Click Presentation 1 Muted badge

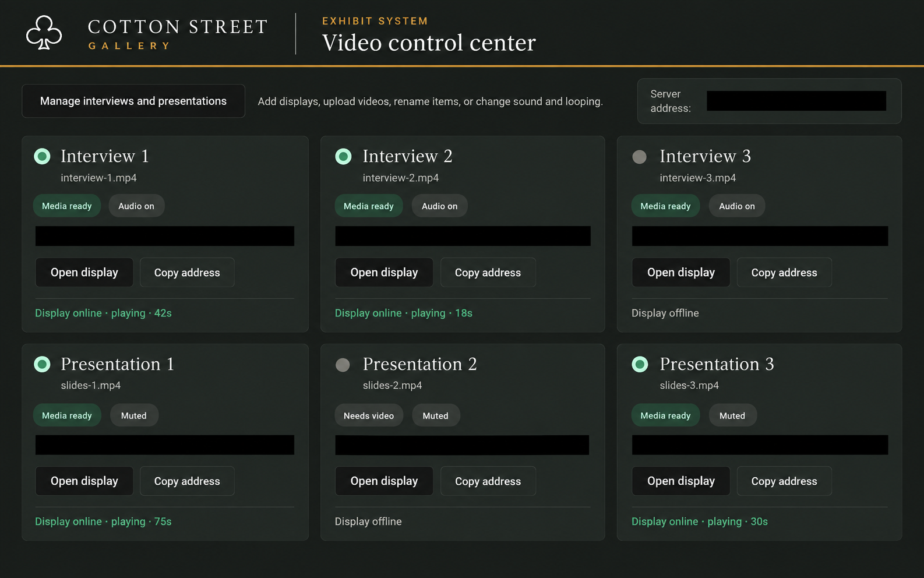(134, 415)
